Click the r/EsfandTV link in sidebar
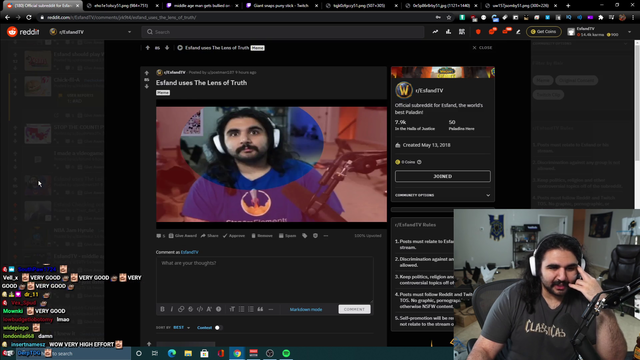The image size is (640, 360). pyautogui.click(x=429, y=91)
